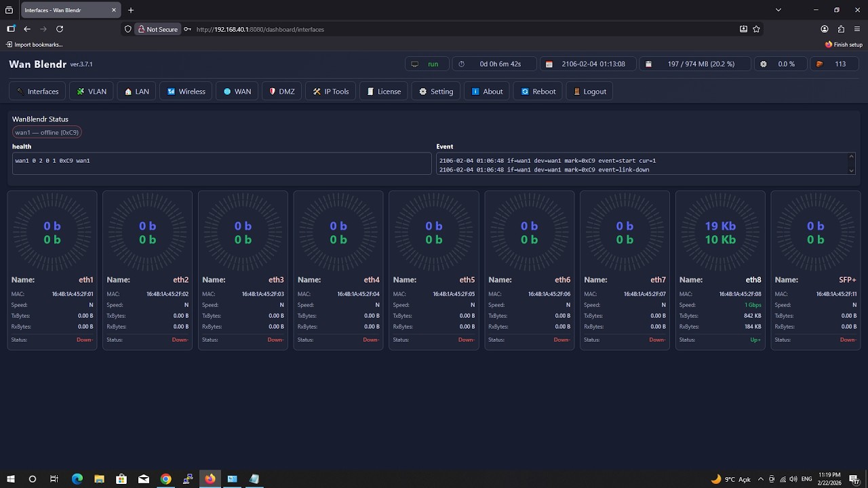Go back with the browser back arrow
Viewport: 868px width, 488px height.
27,29
